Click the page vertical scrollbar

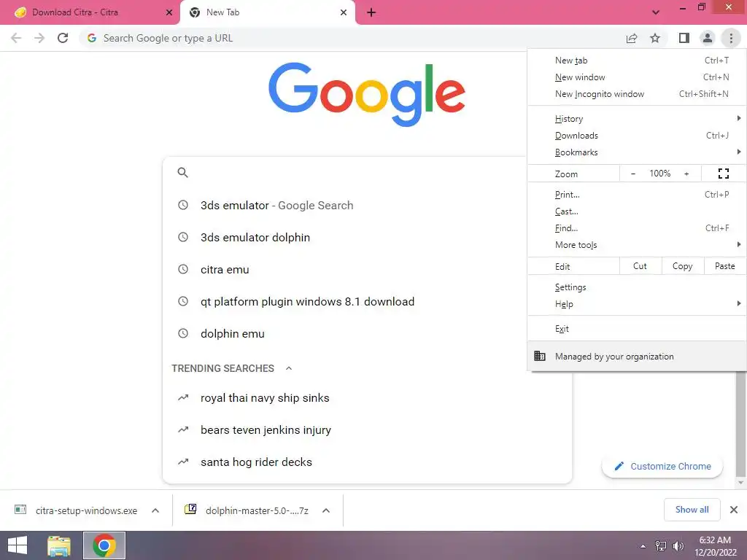coord(740,424)
